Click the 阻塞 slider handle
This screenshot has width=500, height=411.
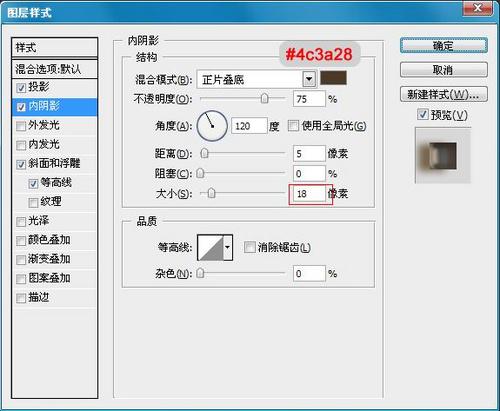point(200,173)
